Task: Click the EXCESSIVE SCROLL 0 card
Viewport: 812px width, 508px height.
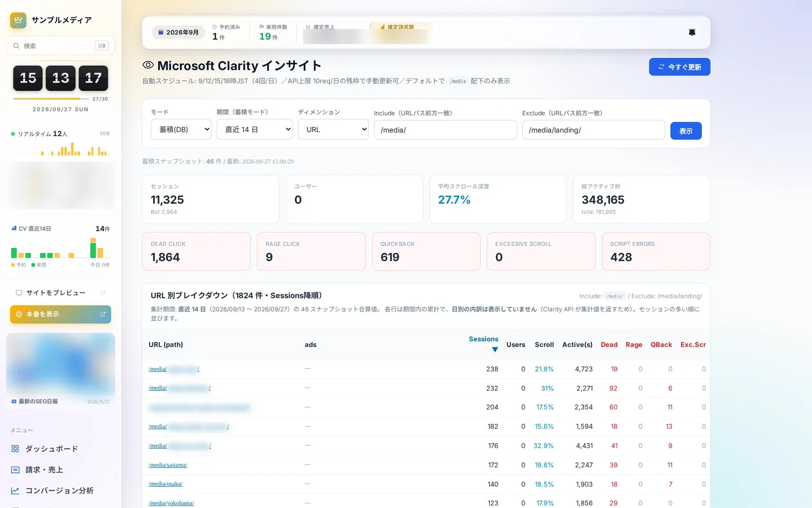Action: 541,251
